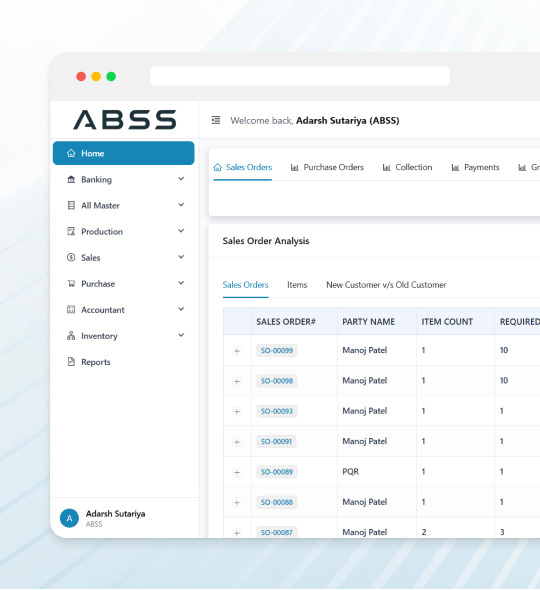Click Manoj Patel in SO-00099 row
The width and height of the screenshot is (540, 590).
[365, 350]
